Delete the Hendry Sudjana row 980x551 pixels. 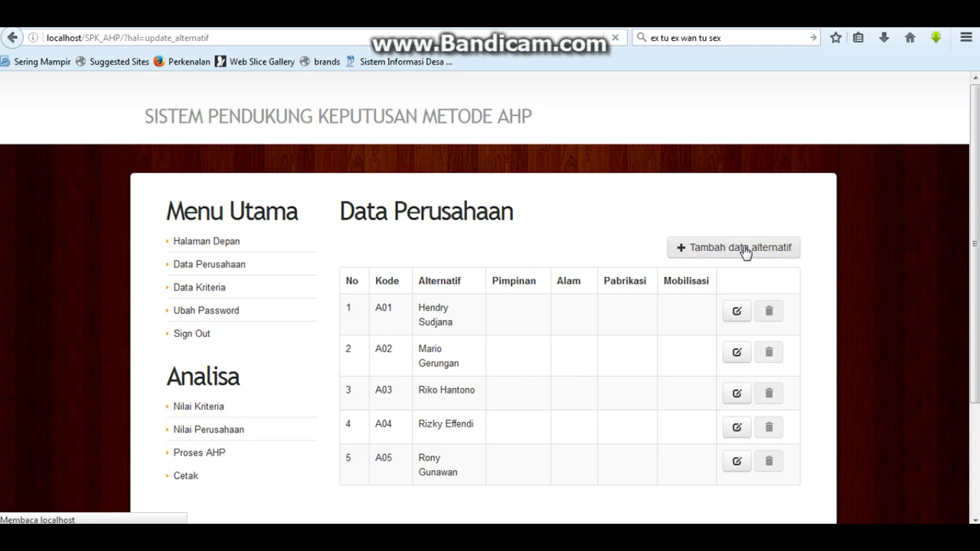768,311
